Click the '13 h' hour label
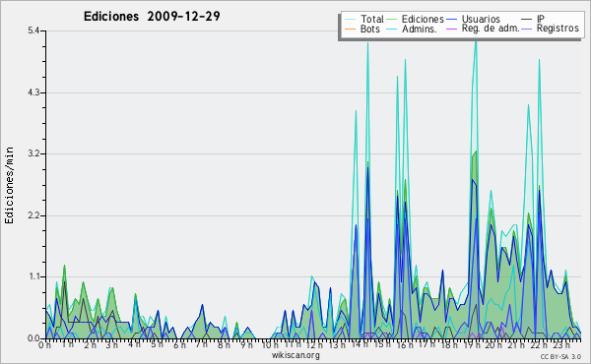 click(x=336, y=344)
